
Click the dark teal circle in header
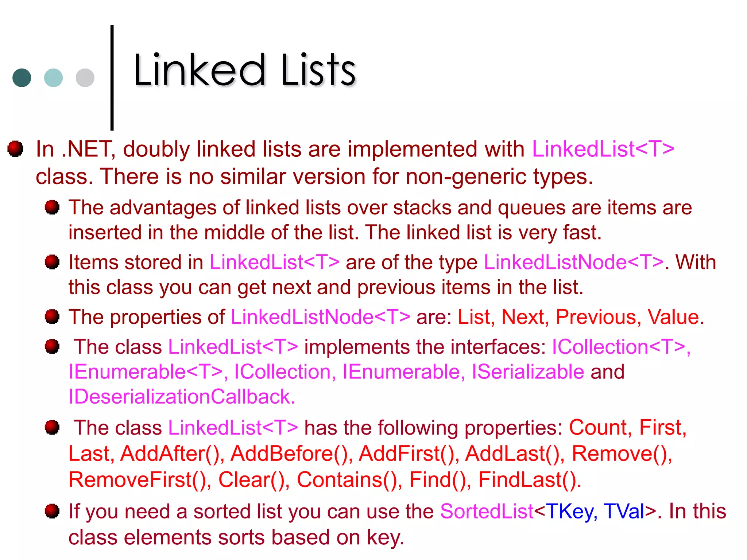coord(22,78)
